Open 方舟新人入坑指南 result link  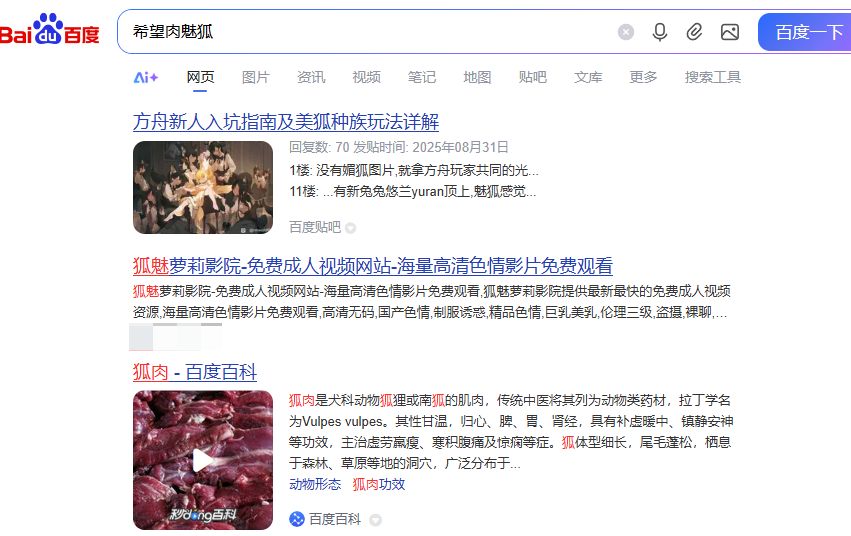286,122
